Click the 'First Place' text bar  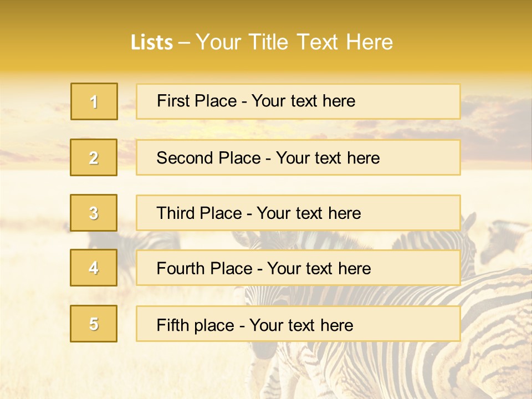click(x=298, y=101)
